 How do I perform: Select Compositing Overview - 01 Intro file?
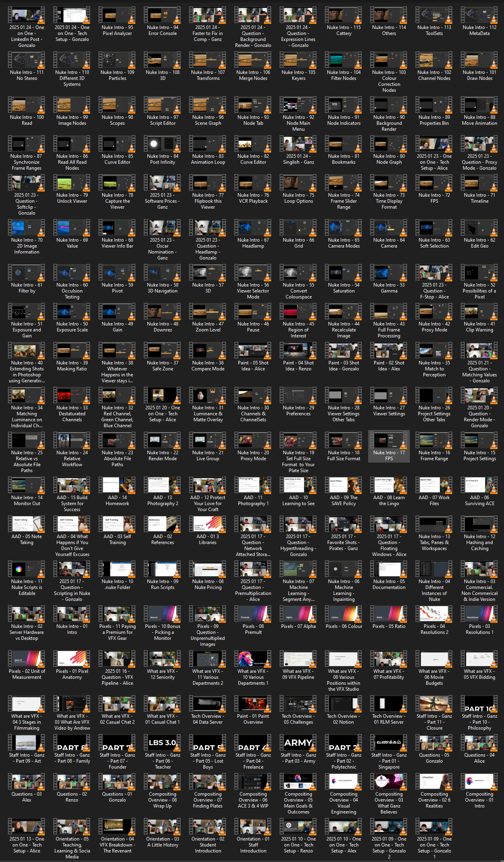(x=479, y=782)
